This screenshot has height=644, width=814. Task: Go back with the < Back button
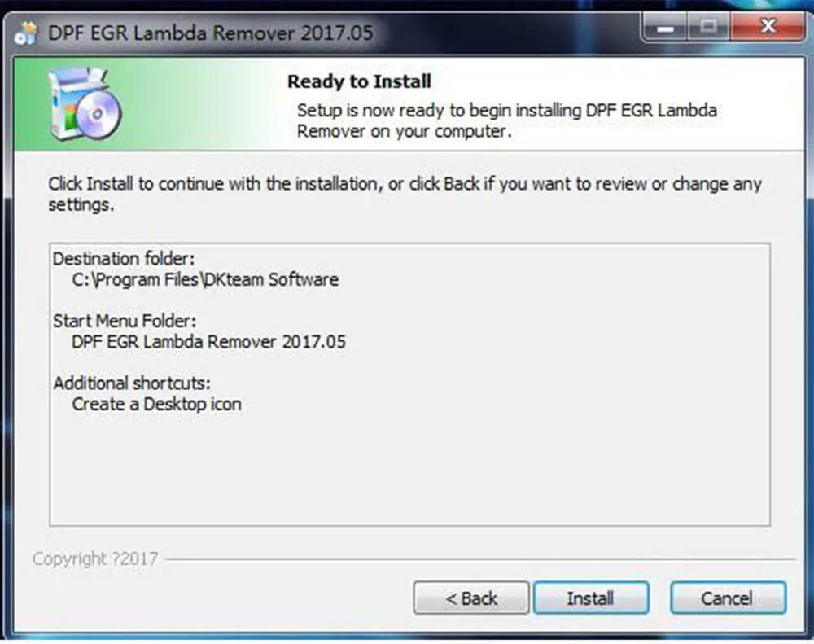[471, 598]
